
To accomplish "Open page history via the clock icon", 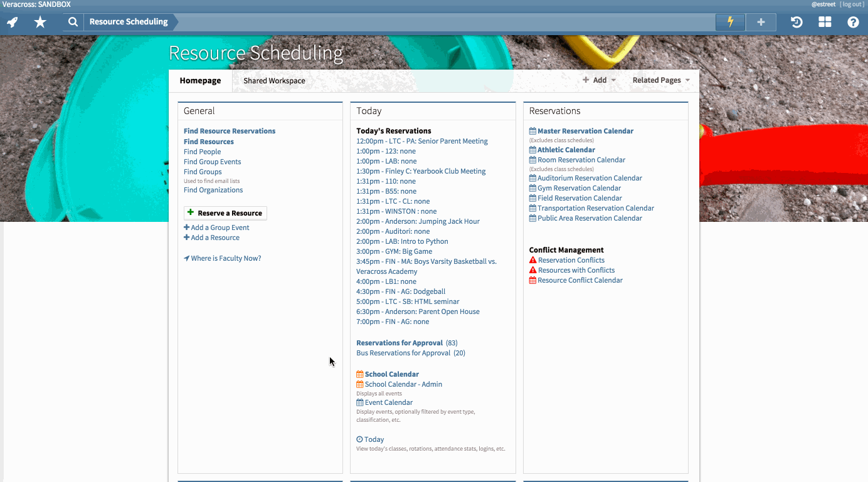I will pos(796,21).
